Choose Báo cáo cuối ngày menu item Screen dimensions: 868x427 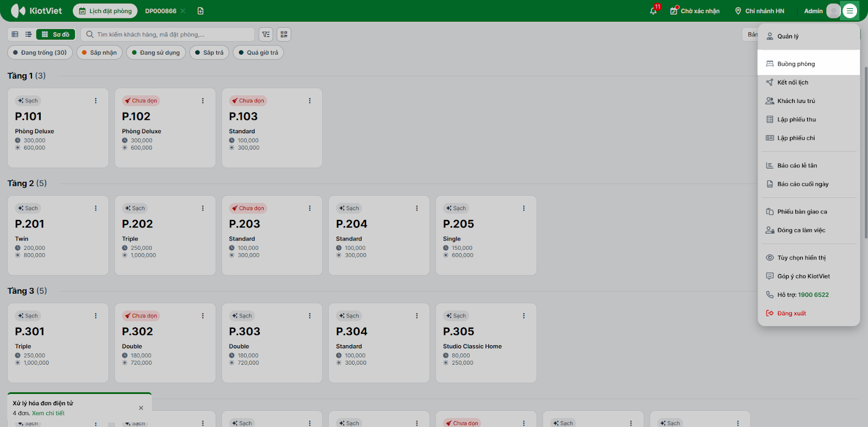[802, 184]
